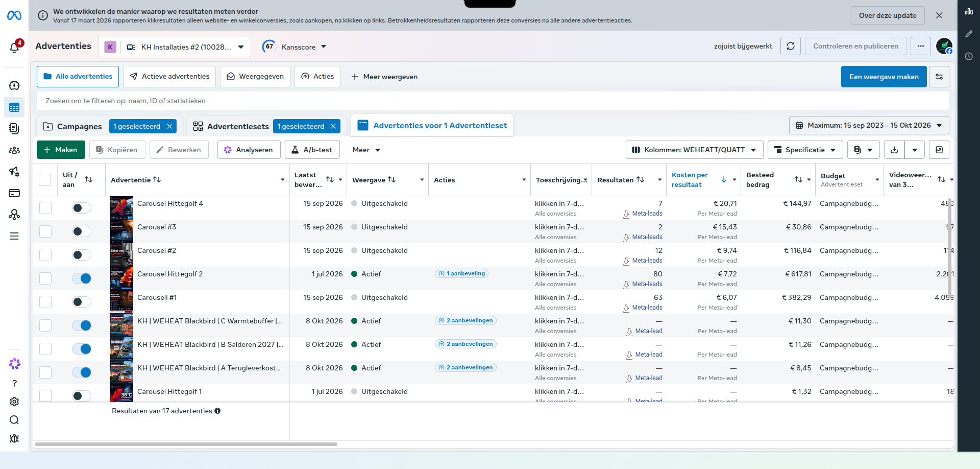Image resolution: width=980 pixels, height=469 pixels.
Task: Open the edit pencil icon at right edge
Action: pyautogui.click(x=969, y=34)
